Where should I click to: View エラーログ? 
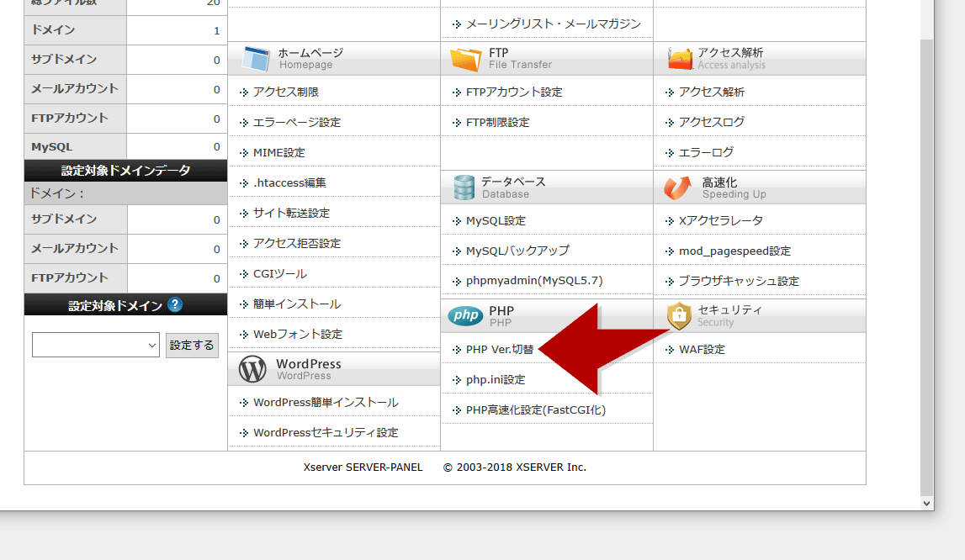tap(706, 153)
